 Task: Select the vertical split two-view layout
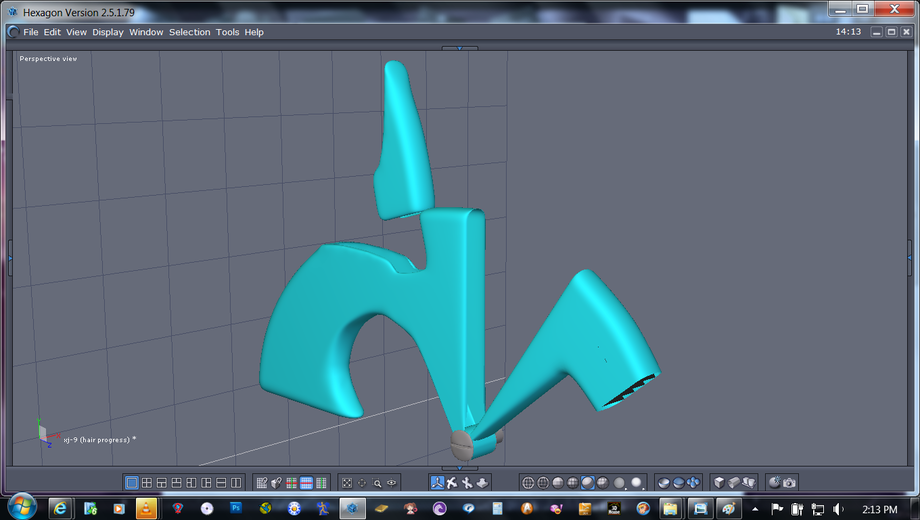(x=236, y=482)
